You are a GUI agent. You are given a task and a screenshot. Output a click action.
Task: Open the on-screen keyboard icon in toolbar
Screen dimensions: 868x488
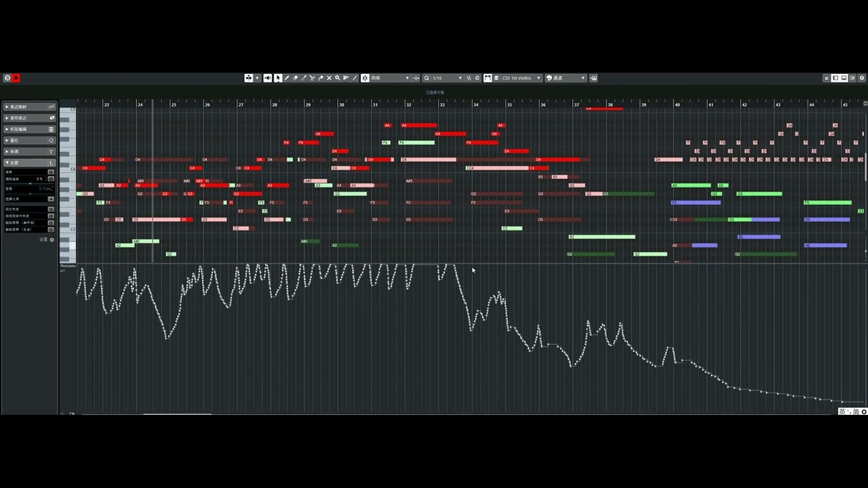[594, 78]
